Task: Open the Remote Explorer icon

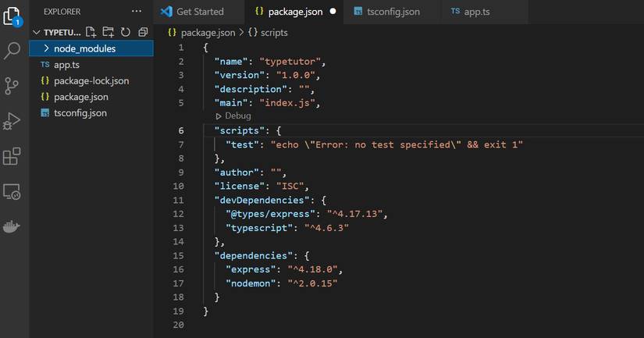Action: coord(12,192)
